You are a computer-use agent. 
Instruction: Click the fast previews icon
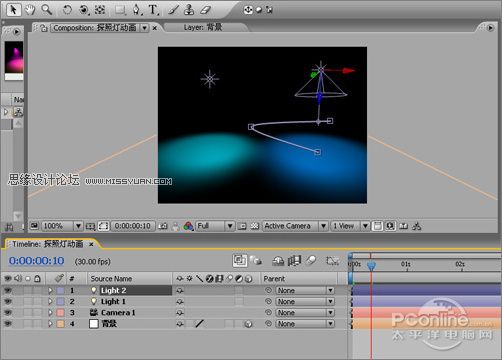(x=390, y=226)
